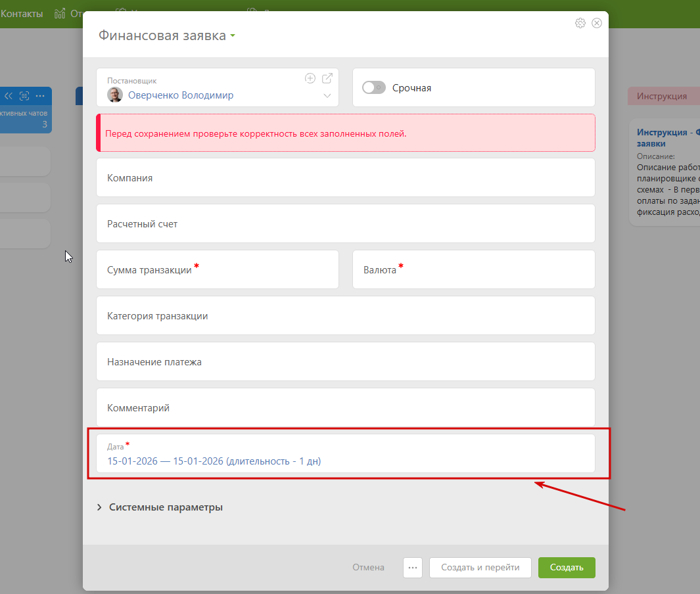Click the Отмена link

click(368, 567)
